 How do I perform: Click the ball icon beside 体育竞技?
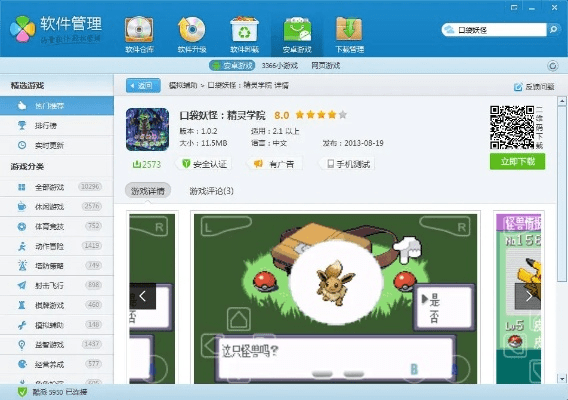click(x=22, y=226)
